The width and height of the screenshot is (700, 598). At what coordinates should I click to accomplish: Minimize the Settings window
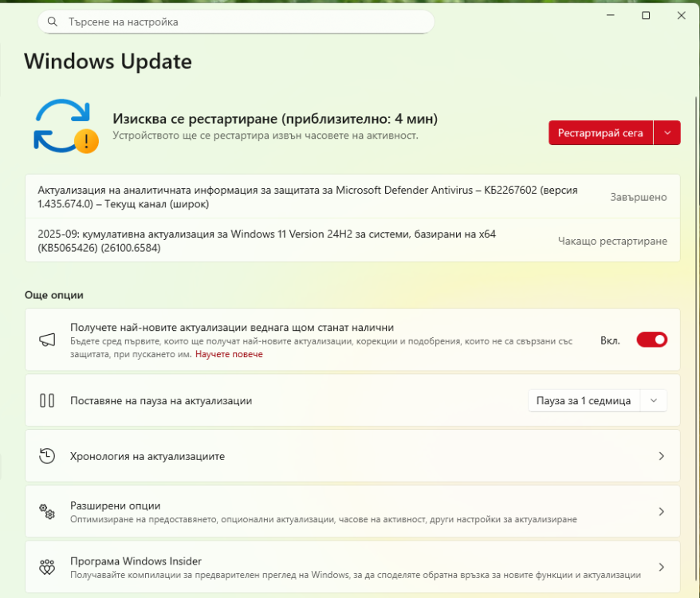point(610,15)
